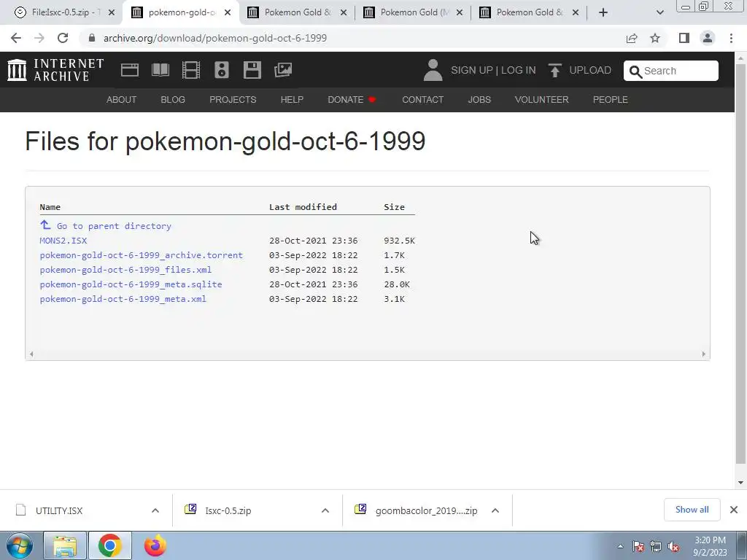Open the Images icon
Screen dimensions: 747x560
(283, 70)
